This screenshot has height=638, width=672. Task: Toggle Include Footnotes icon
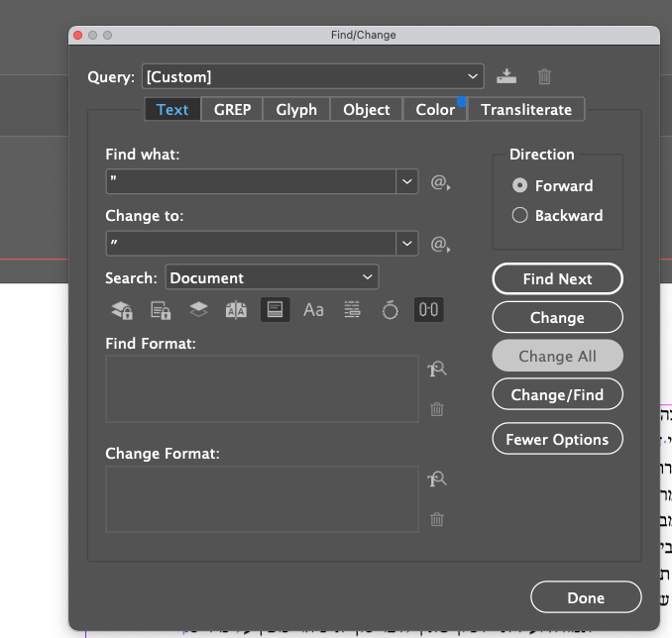click(276, 309)
